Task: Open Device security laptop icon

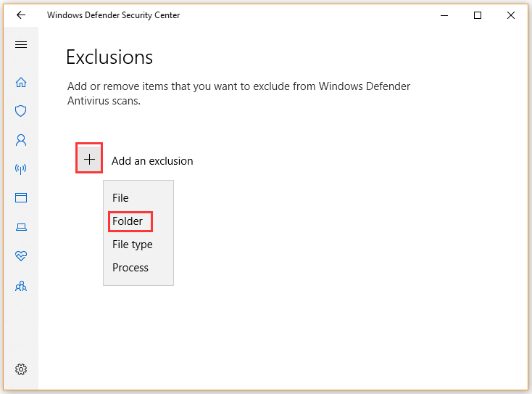Action: pos(21,227)
